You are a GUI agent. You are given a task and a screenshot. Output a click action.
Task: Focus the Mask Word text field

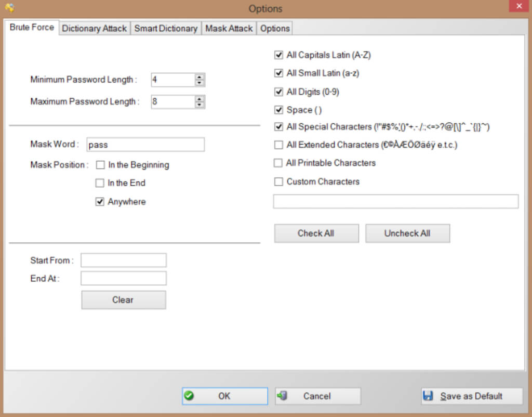click(145, 145)
